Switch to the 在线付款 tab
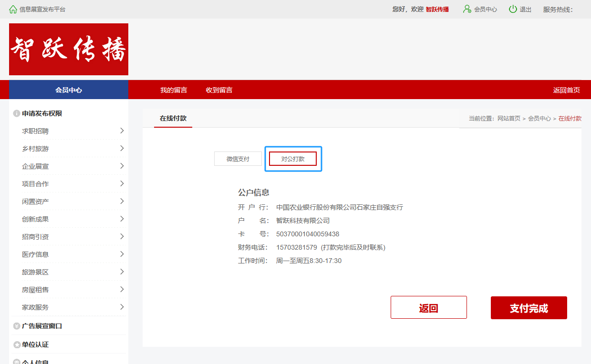 (x=173, y=119)
